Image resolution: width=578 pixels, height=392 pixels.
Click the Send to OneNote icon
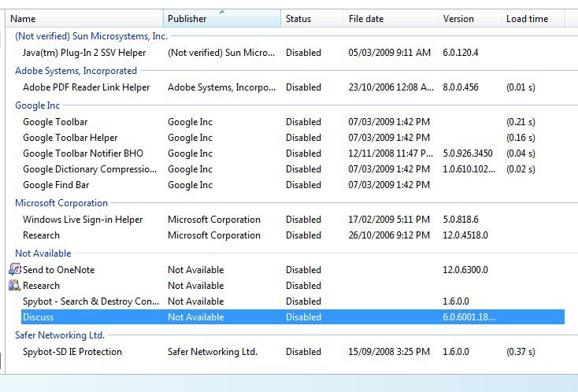15,269
